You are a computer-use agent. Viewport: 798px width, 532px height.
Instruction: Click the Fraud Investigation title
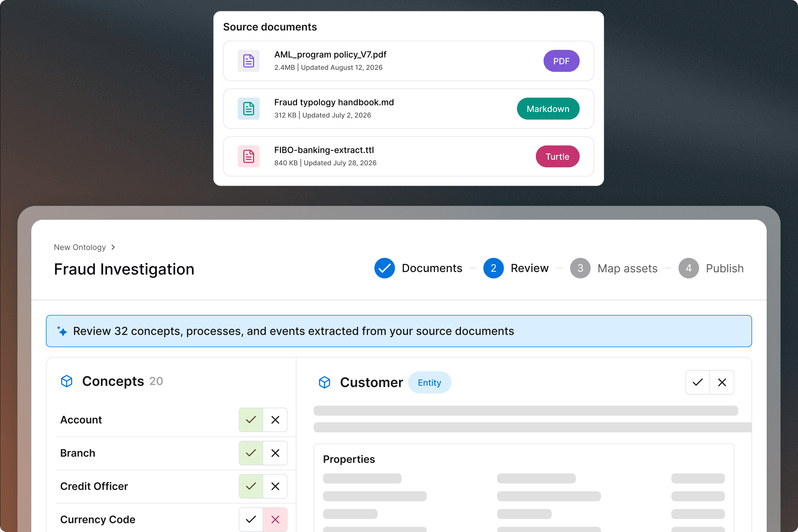tap(124, 269)
